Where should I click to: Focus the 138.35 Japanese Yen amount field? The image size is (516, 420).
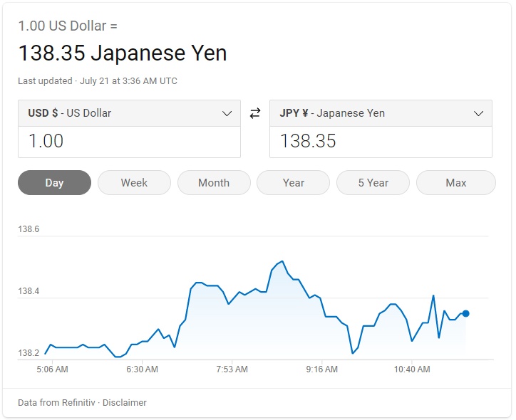tap(381, 142)
